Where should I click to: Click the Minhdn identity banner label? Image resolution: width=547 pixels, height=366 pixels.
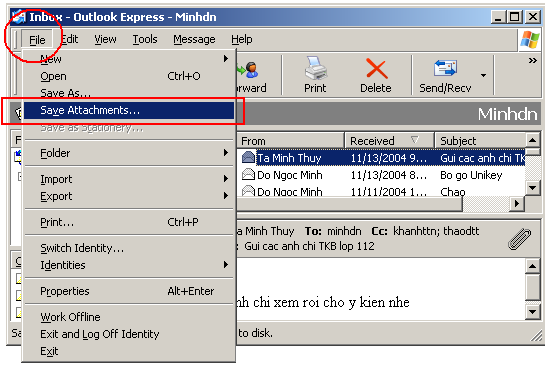(x=507, y=114)
